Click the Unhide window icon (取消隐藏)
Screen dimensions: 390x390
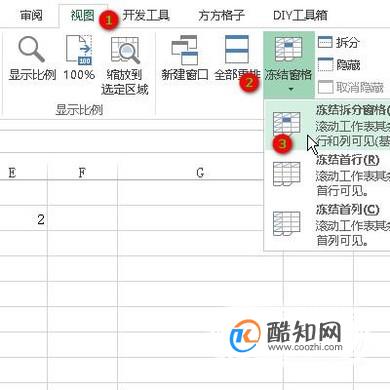[325, 87]
